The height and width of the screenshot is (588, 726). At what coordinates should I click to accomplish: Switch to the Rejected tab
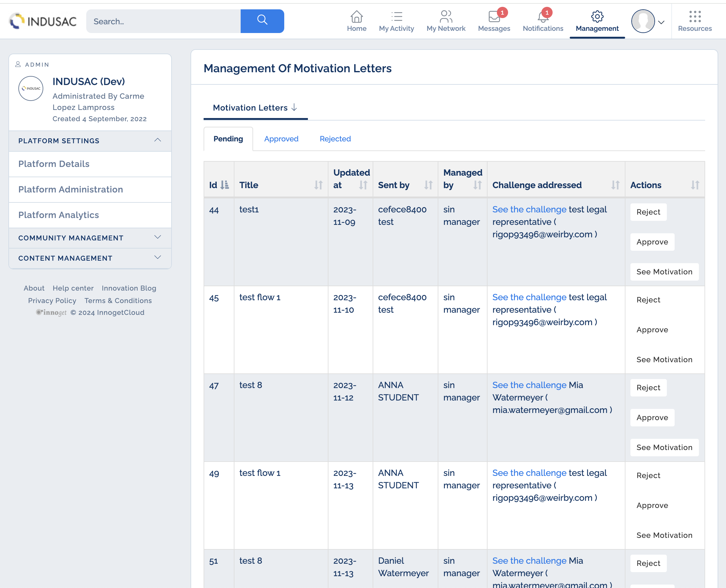335,139
